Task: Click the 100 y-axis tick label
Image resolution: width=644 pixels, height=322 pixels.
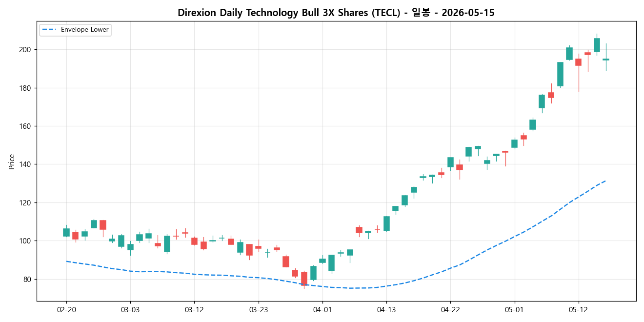Action: [25, 241]
